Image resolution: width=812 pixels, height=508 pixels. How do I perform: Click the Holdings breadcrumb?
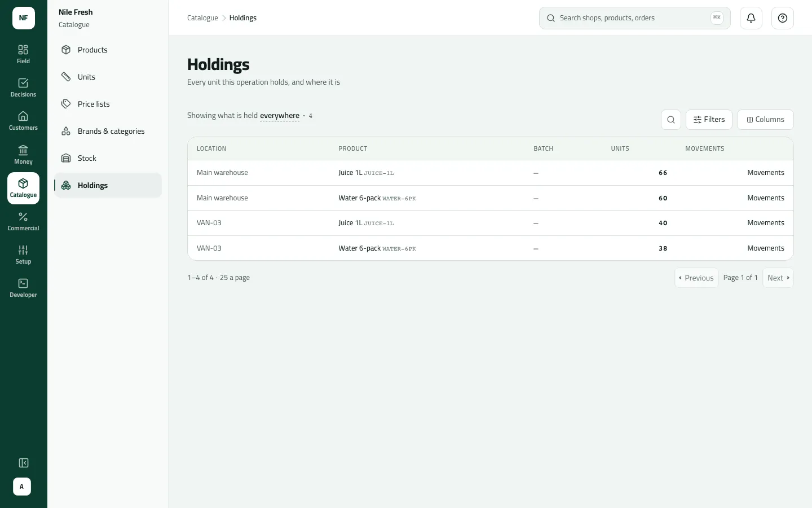(243, 18)
